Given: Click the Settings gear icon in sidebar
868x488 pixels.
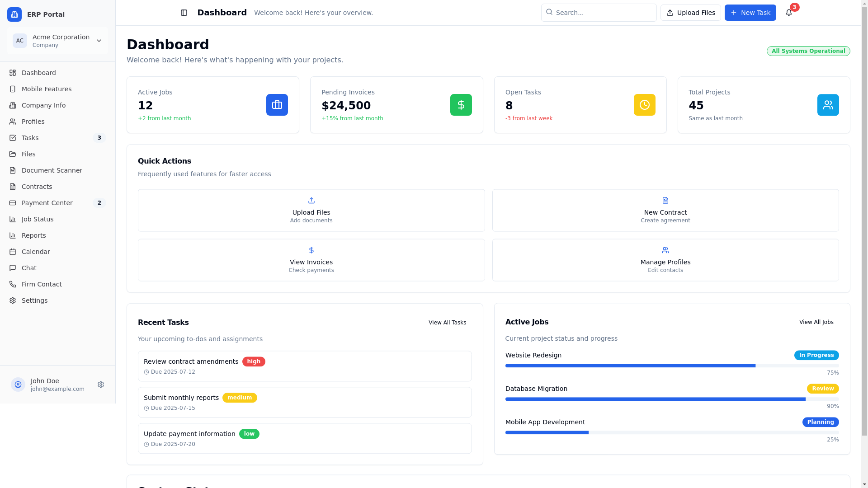Looking at the screenshot, I should (13, 300).
